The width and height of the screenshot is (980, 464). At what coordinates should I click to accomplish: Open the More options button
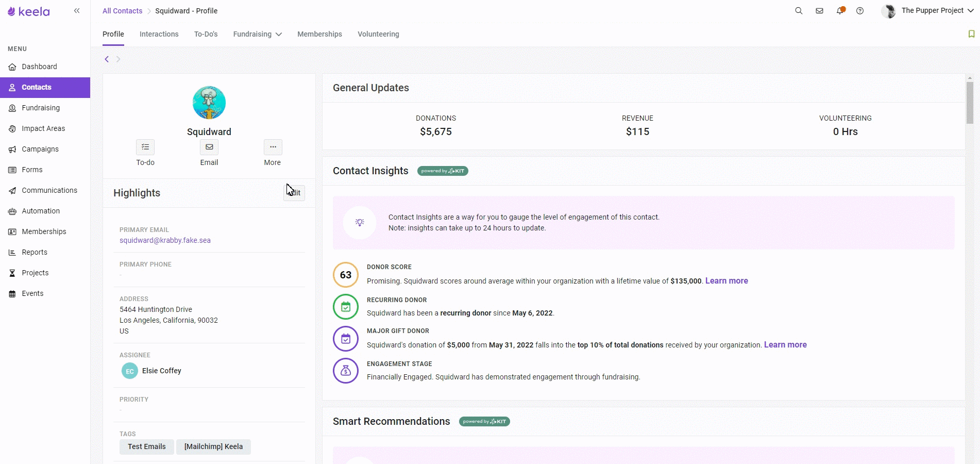(x=273, y=147)
